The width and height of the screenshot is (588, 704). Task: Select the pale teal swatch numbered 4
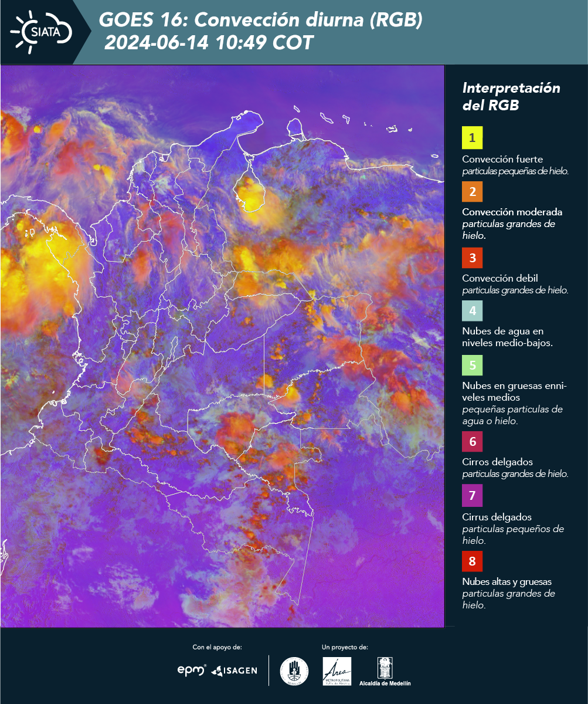click(x=472, y=310)
